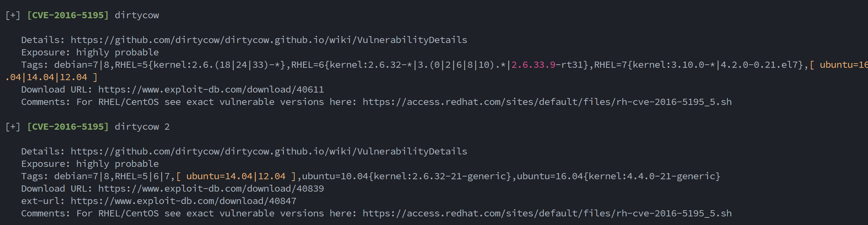Click the ubuntu=16.04{kernel:4.4.0-21-generic} tag

[618, 176]
